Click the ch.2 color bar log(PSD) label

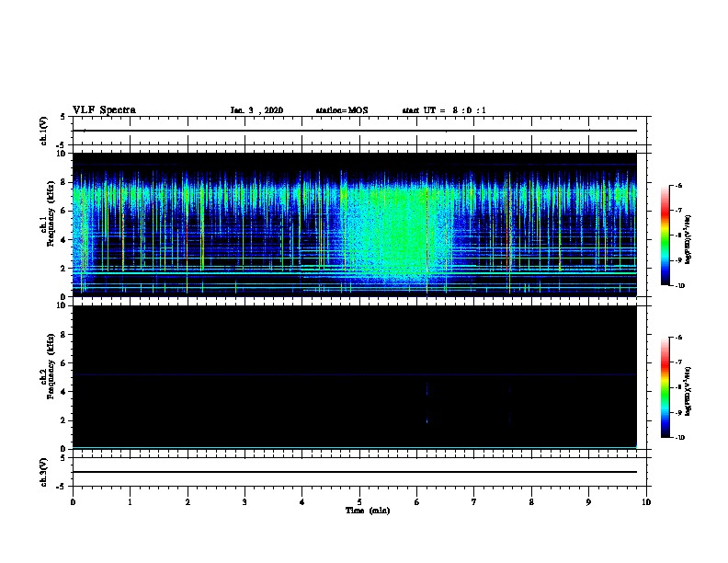tap(688, 392)
